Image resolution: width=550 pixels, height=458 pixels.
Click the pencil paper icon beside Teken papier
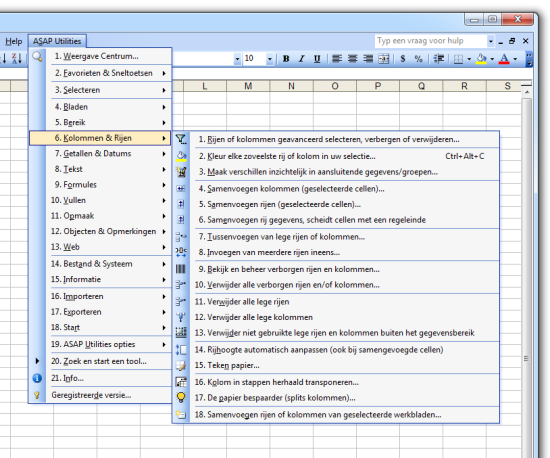(x=181, y=365)
